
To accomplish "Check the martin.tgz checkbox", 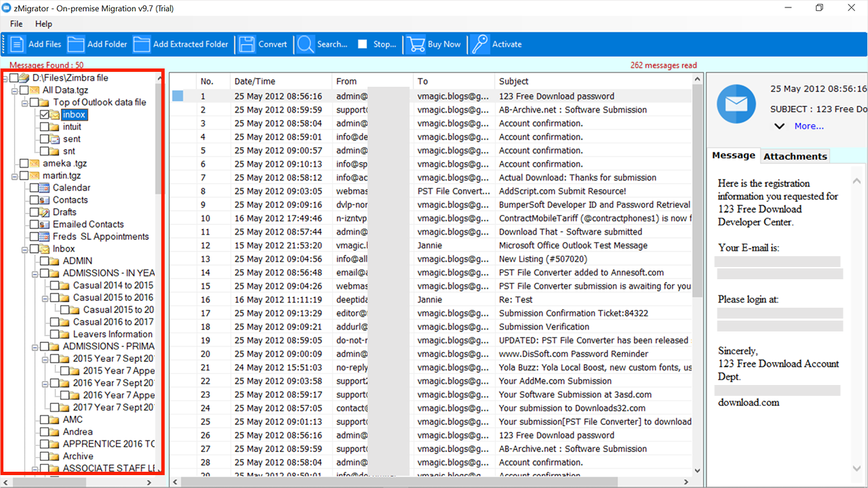I will coord(24,176).
